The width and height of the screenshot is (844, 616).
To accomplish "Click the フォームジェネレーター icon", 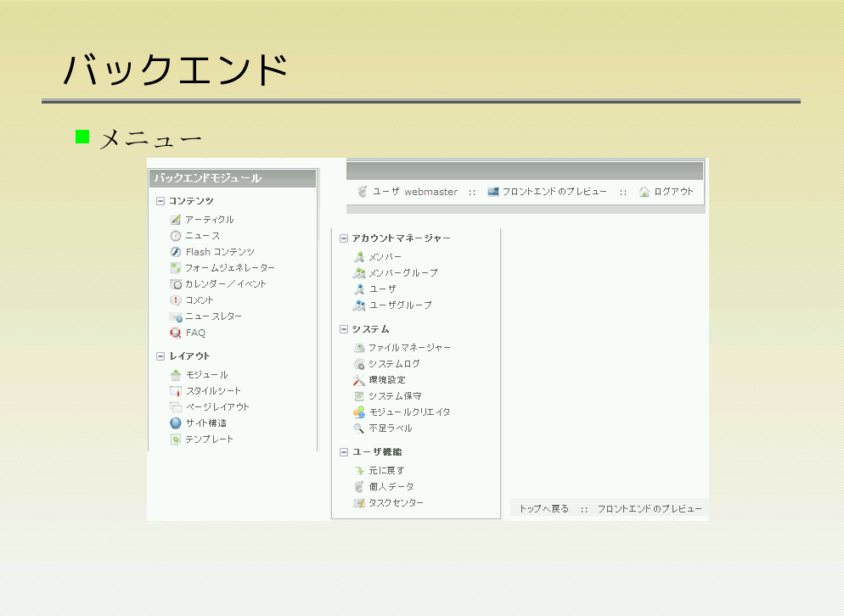I will [176, 268].
